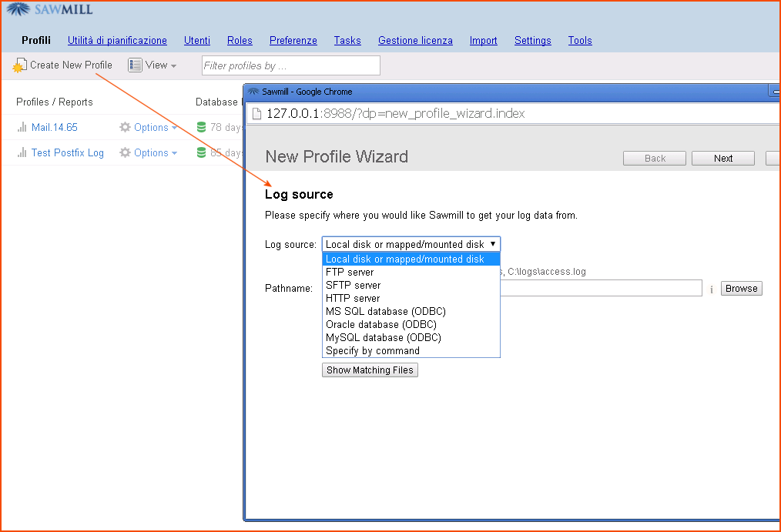The height and width of the screenshot is (532, 781).
Task: Open the Tools page
Action: tap(580, 40)
